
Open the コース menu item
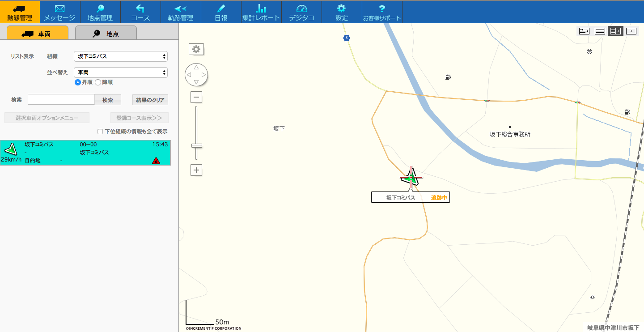coord(140,12)
